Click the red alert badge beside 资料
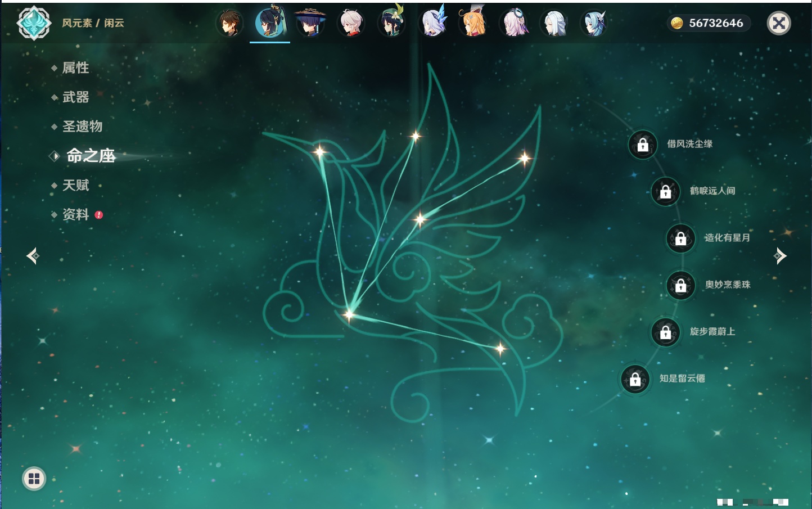812x509 pixels. click(99, 215)
